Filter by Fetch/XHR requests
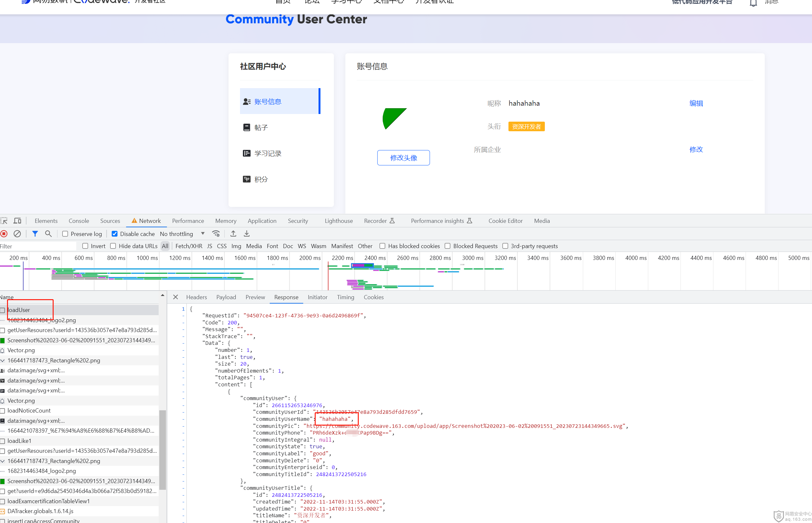This screenshot has height=523, width=812. [x=189, y=246]
